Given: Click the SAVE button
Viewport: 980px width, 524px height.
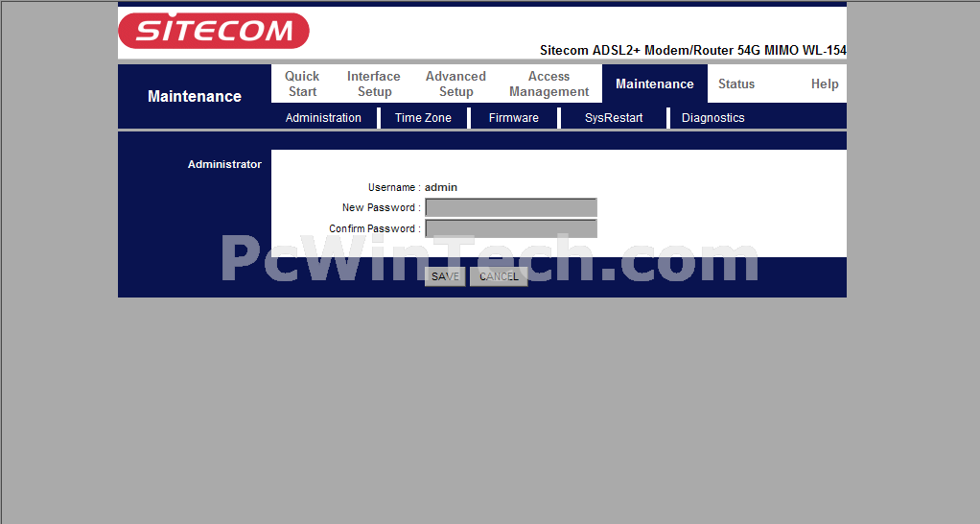Looking at the screenshot, I should 445,276.
